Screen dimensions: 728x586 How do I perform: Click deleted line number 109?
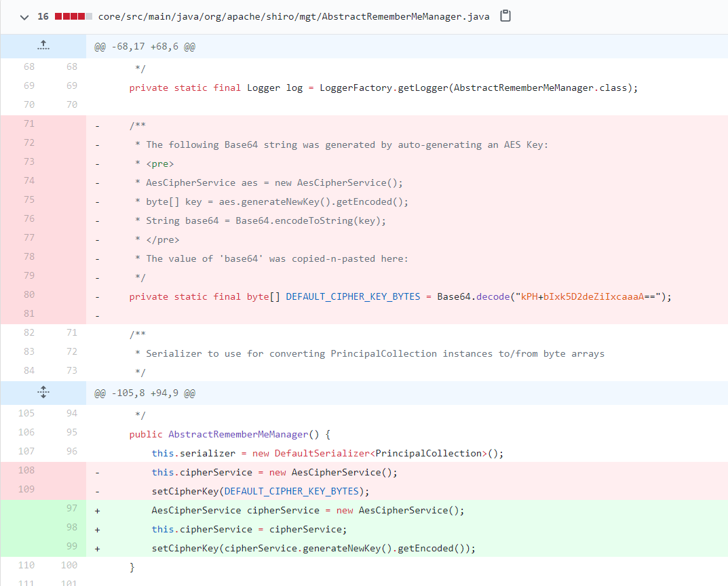(28, 489)
